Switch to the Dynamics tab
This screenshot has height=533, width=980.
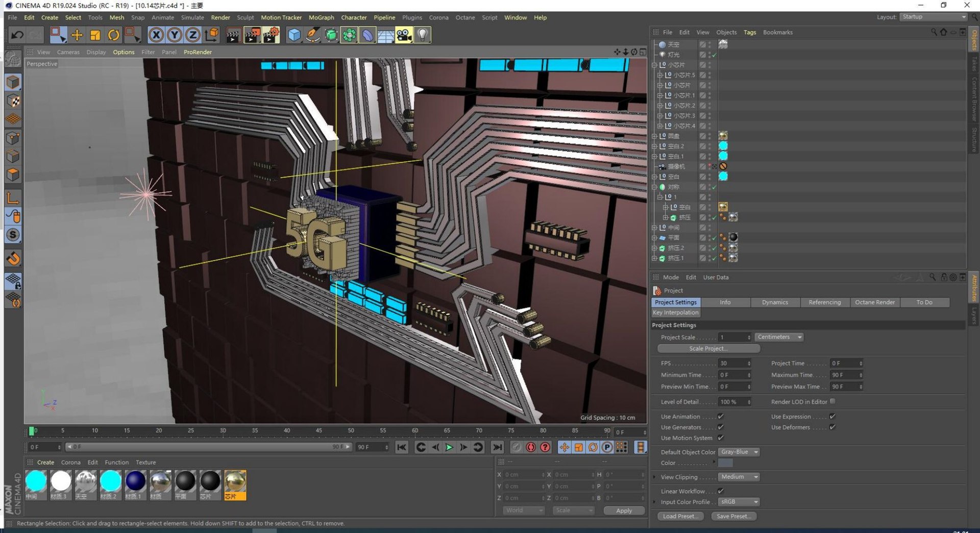[774, 302]
